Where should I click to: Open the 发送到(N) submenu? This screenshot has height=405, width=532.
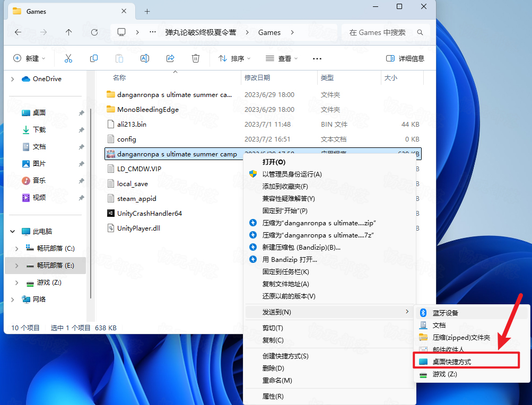coord(330,312)
